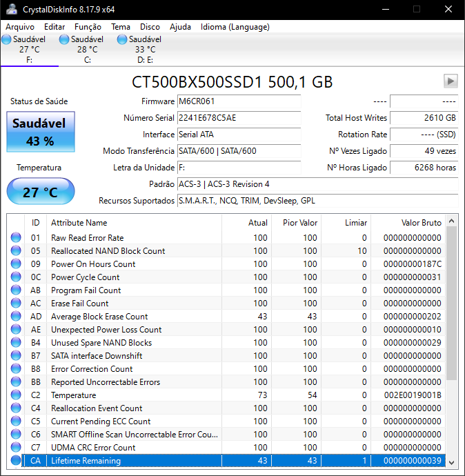Viewport: 465px width, 476px height.
Task: Select the D: E: drive health status orb
Action: (122, 39)
